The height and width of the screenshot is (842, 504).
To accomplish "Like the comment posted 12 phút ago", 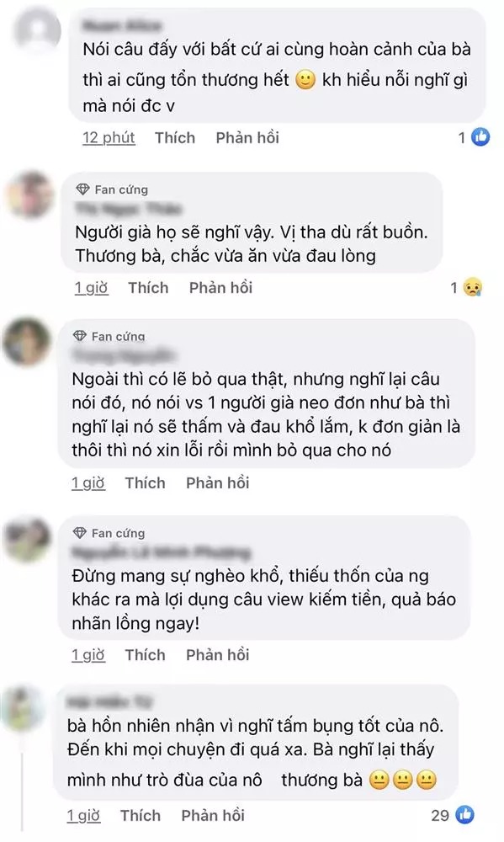I will [x=175, y=138].
